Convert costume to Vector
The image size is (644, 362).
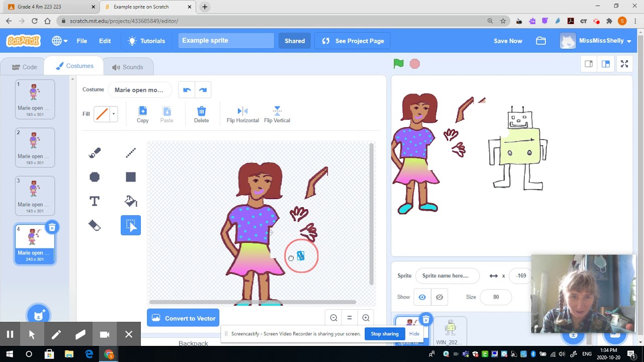[183, 318]
